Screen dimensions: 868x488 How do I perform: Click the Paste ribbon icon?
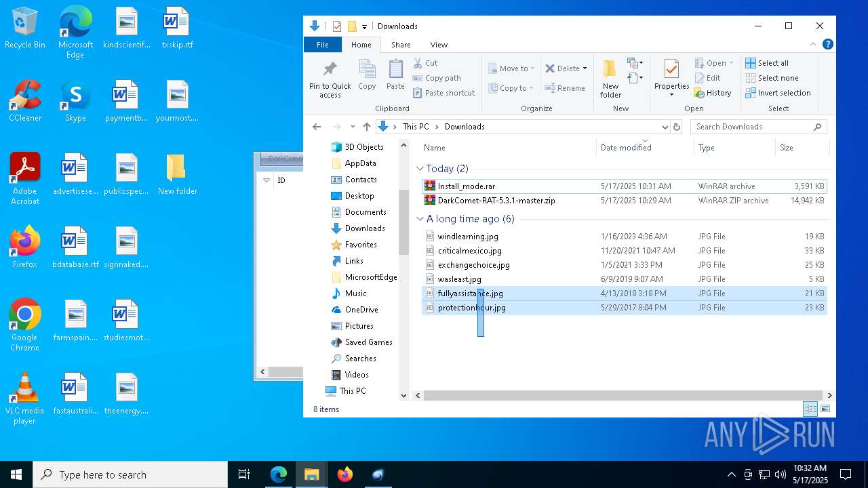[x=395, y=75]
